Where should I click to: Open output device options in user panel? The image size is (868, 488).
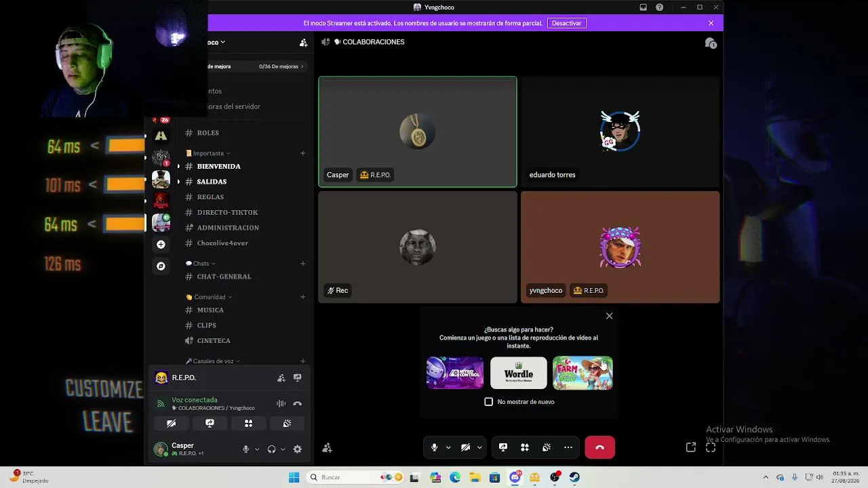[x=283, y=449]
